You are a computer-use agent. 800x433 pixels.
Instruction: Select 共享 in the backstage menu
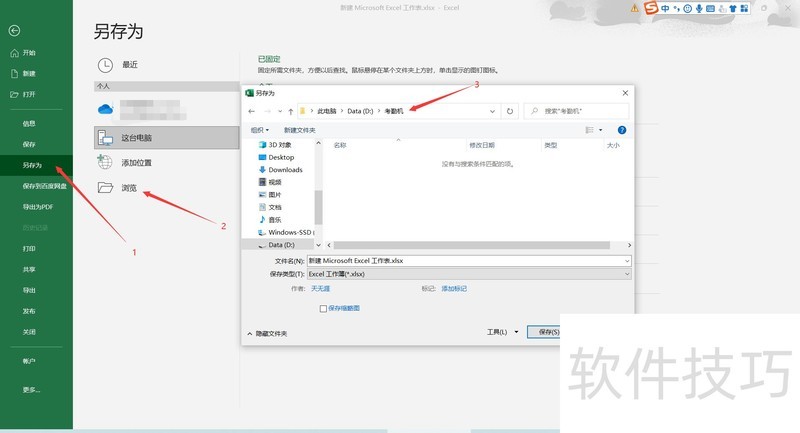[x=29, y=269]
